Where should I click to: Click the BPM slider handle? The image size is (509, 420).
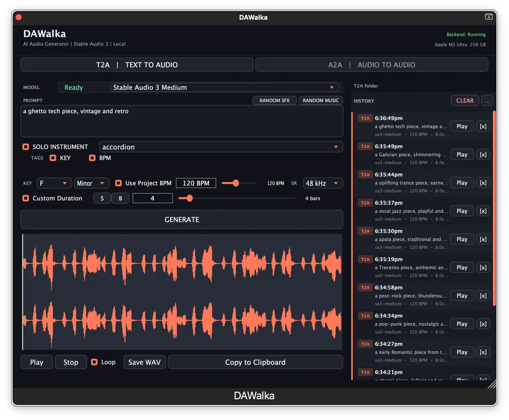click(236, 183)
